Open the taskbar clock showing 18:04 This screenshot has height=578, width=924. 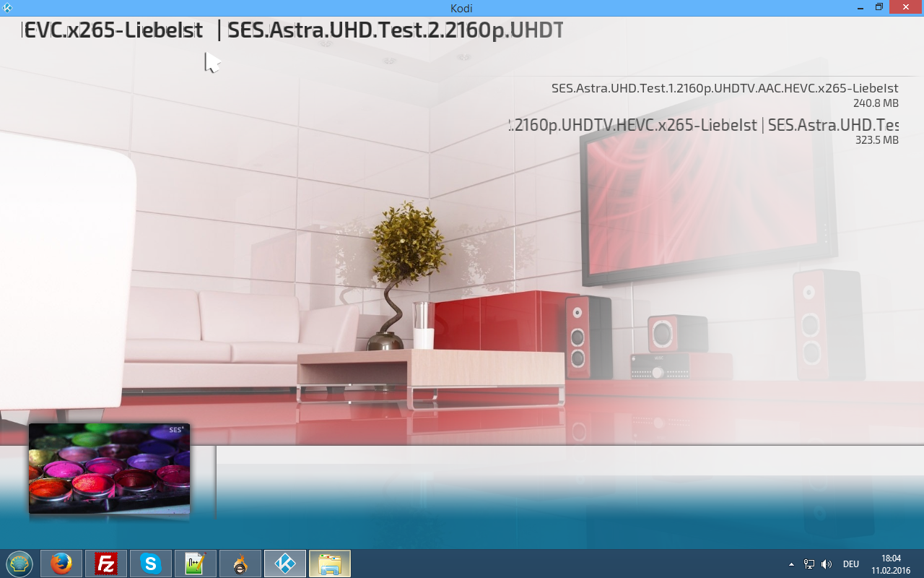(892, 564)
